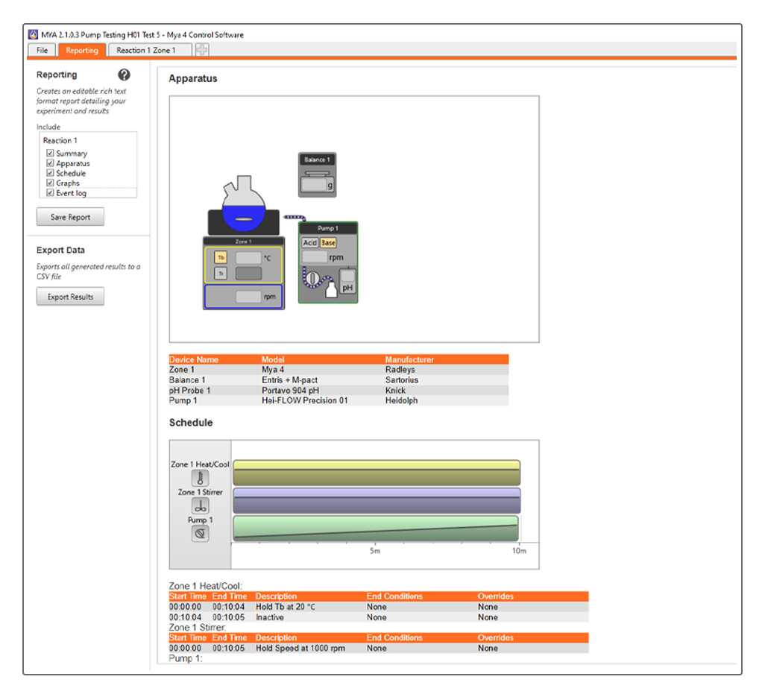
Task: Open the File tab
Action: point(42,50)
